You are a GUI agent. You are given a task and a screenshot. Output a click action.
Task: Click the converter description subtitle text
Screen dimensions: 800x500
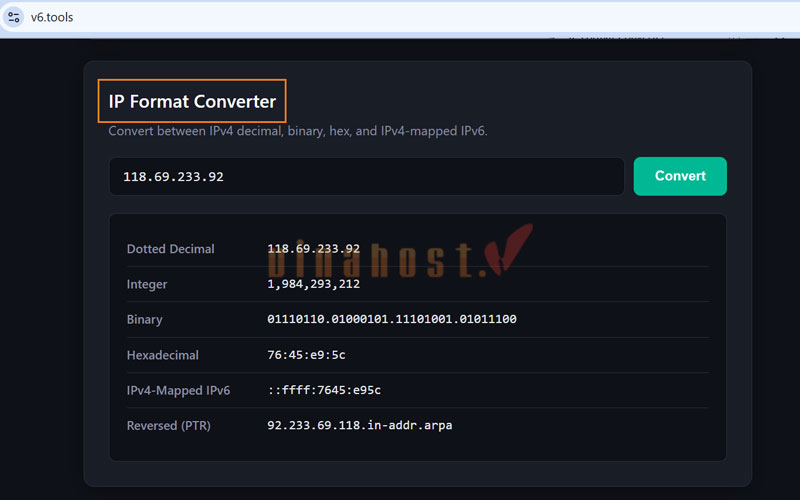tap(298, 131)
